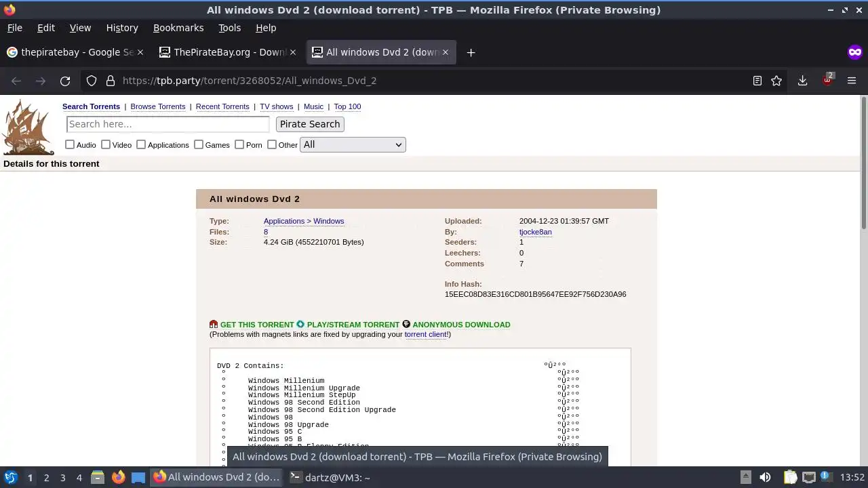
Task: Open the History menu
Action: [122, 28]
